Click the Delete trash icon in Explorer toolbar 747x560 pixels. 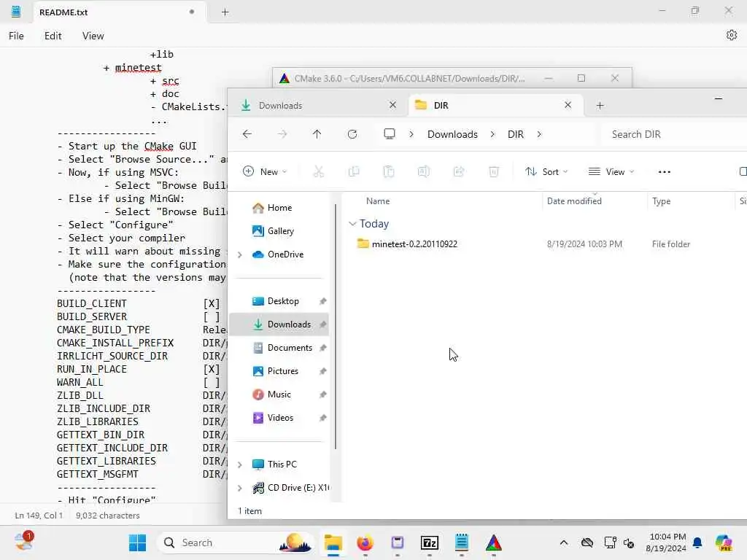tap(494, 172)
